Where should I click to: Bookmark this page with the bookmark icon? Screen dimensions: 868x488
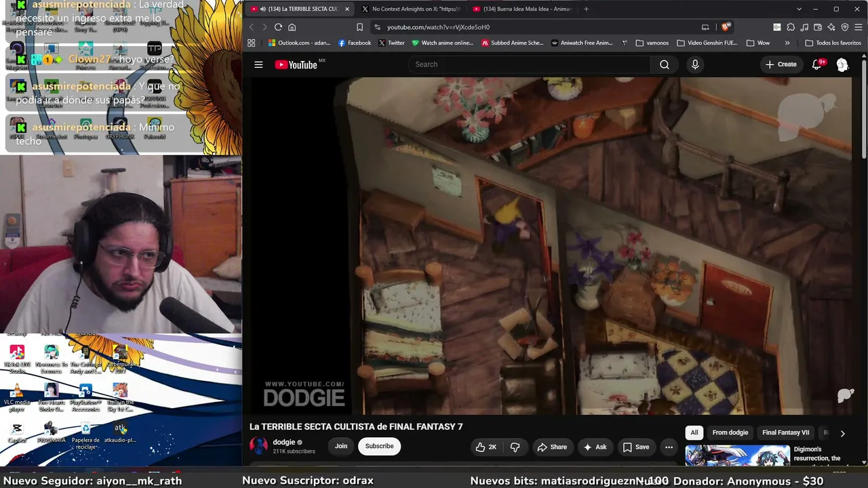pos(359,27)
